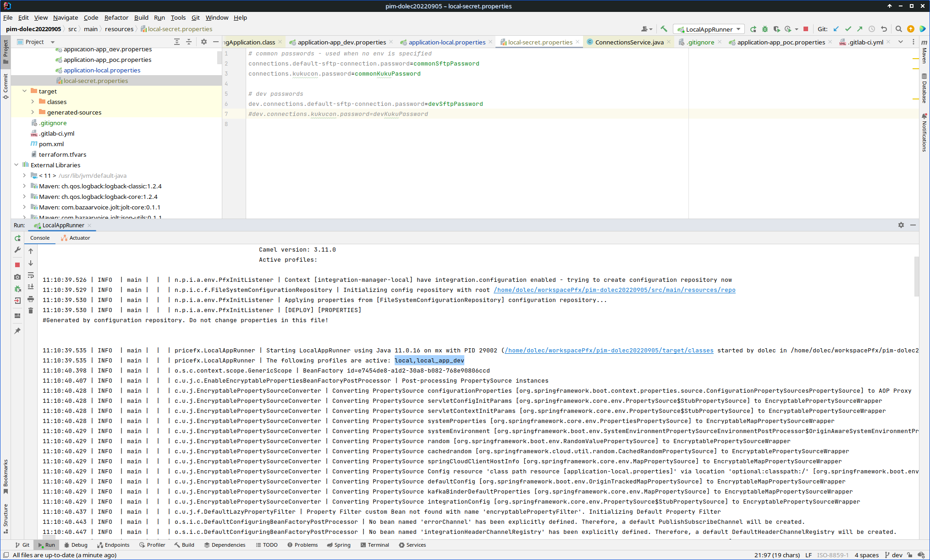
Task: Open Search Everywhere magnifier icon
Action: pyautogui.click(x=899, y=29)
